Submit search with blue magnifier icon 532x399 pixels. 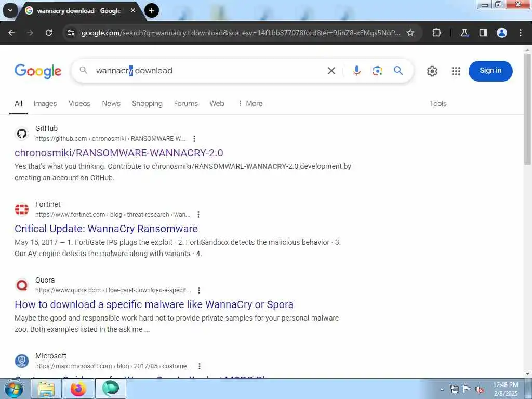point(398,71)
